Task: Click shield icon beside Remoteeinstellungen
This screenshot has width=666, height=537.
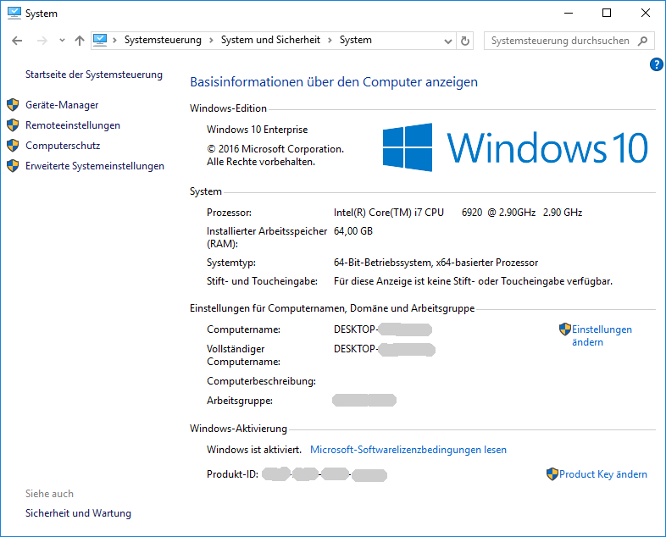Action: [x=13, y=125]
